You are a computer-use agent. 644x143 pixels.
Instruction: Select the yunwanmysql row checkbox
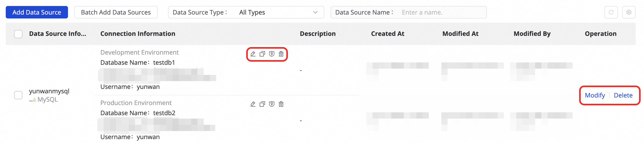point(18,95)
